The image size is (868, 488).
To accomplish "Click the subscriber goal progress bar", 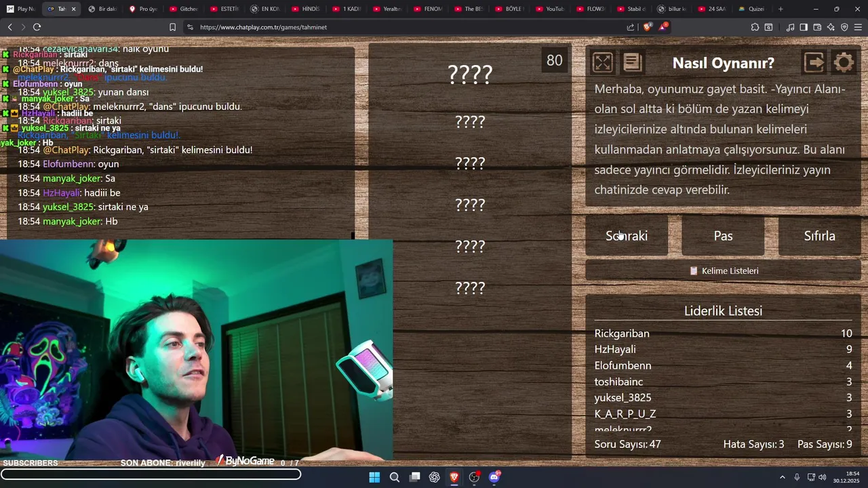I will click(151, 474).
